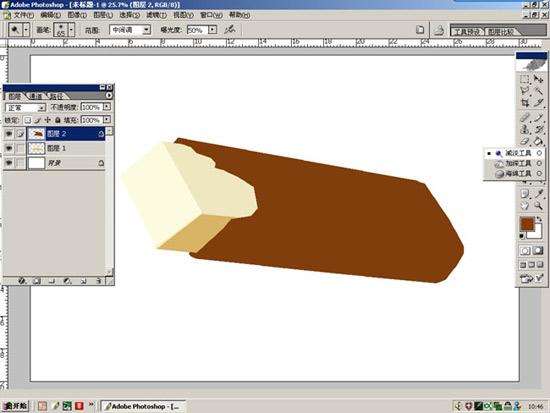The image size is (550, 413).
Task: Hide 图层 2 using its eye icon
Action: tap(9, 134)
